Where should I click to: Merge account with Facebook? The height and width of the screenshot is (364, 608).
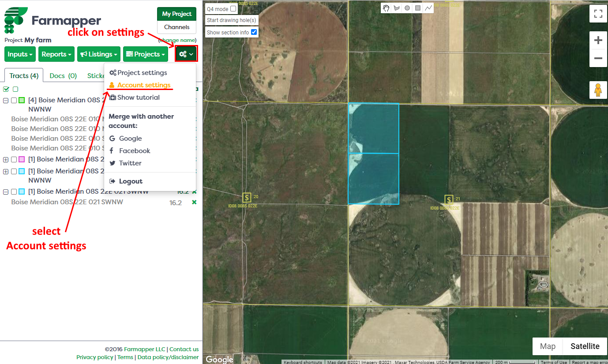[x=130, y=151]
